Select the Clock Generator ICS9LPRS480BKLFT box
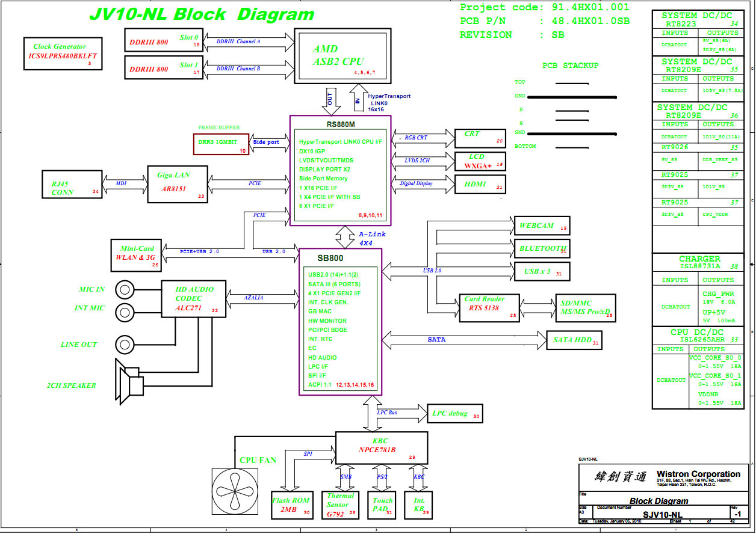756x534 pixels. click(x=63, y=52)
